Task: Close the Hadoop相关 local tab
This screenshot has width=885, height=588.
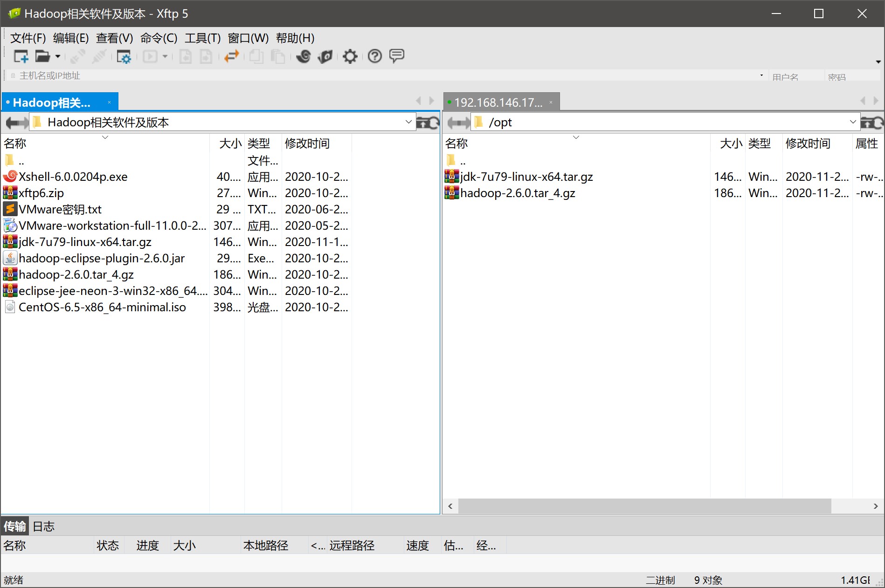Action: click(x=110, y=103)
